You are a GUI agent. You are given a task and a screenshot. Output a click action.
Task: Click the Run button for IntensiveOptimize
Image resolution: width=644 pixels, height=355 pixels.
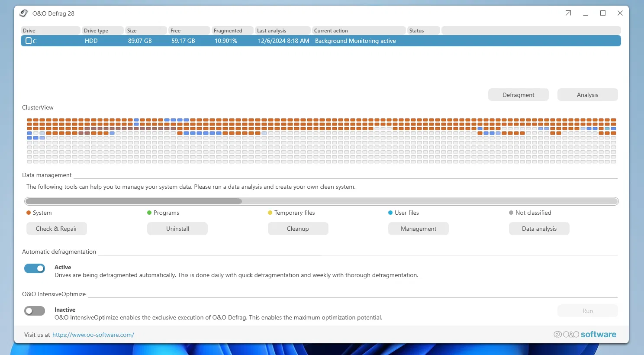pyautogui.click(x=588, y=311)
